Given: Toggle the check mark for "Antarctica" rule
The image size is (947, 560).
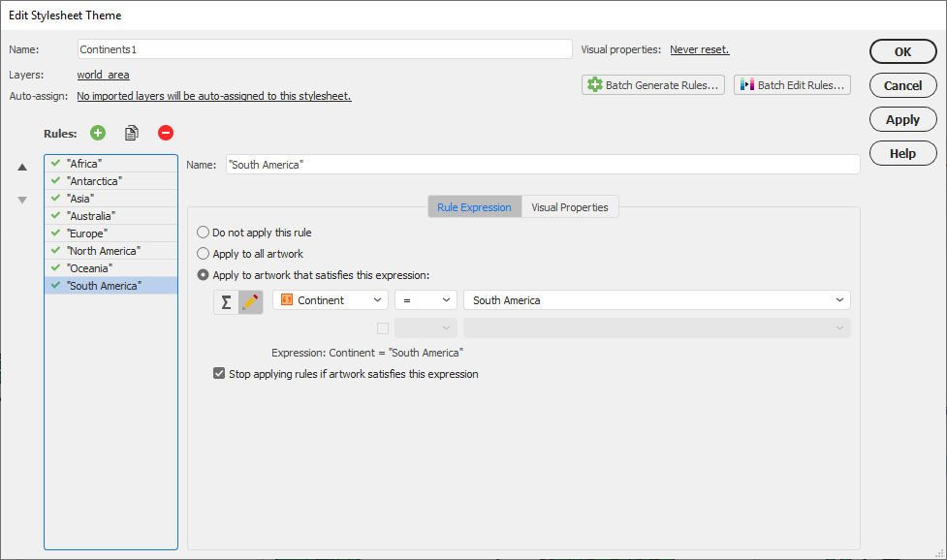Looking at the screenshot, I should tap(55, 180).
